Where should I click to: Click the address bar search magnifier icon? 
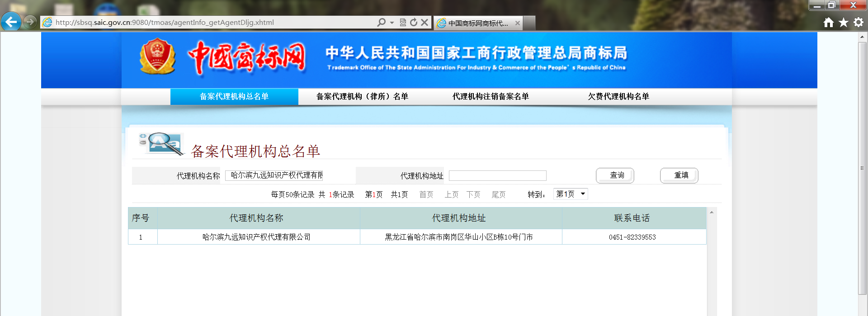tap(382, 23)
